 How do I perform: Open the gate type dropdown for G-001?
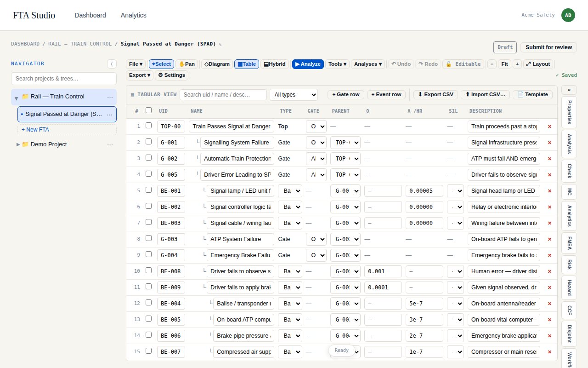click(x=316, y=143)
